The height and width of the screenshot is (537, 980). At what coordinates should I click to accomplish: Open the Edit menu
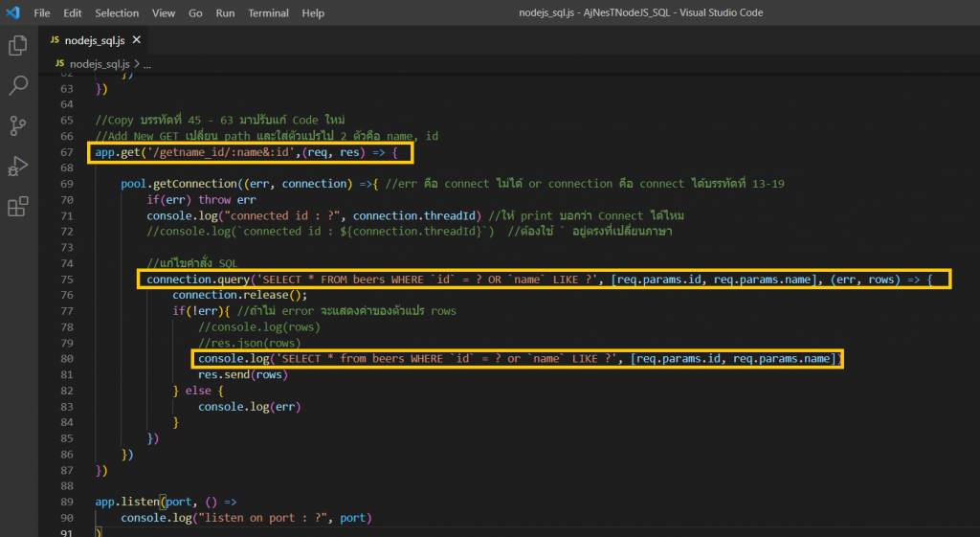(x=73, y=12)
